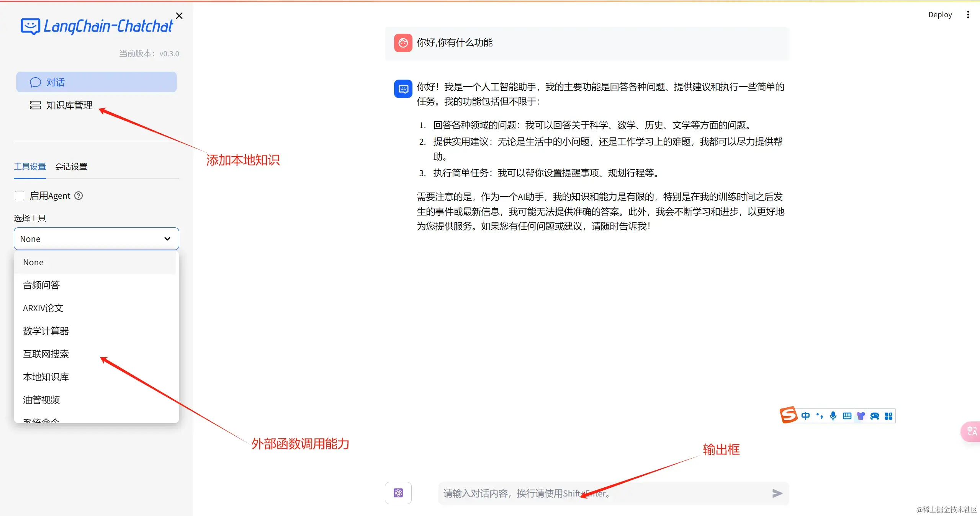The height and width of the screenshot is (516, 980).
Task: Open the Sogou toolbox grid icon
Action: click(x=889, y=416)
